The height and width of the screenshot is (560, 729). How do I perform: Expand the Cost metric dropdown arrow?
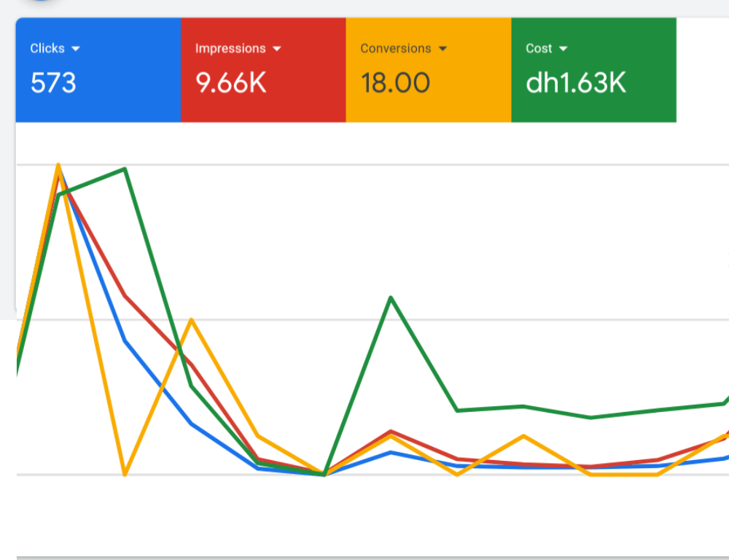click(x=563, y=49)
